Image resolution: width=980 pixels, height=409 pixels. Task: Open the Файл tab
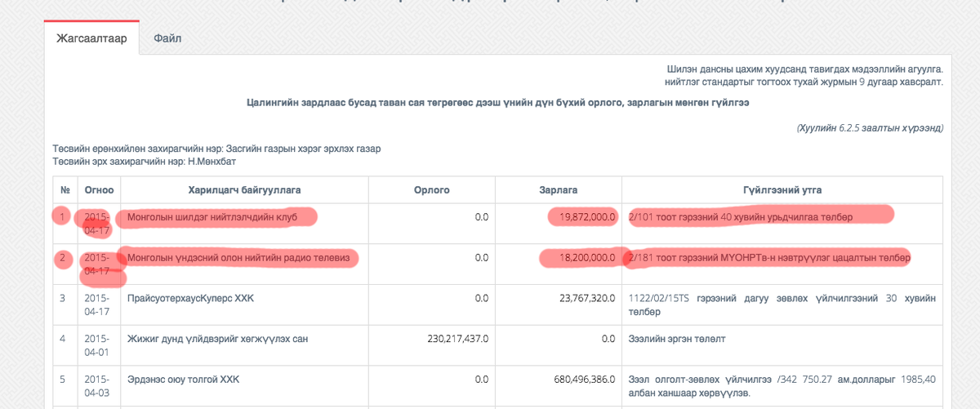point(167,38)
